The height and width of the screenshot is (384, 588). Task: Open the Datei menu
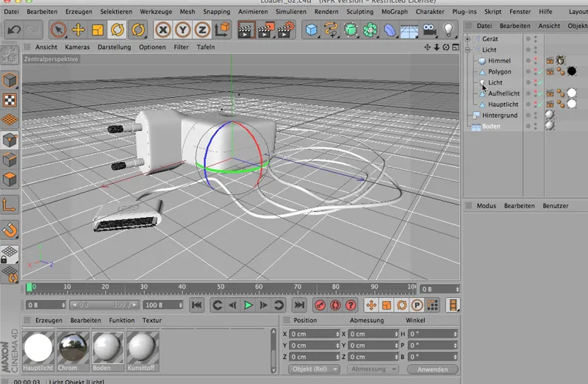[11, 12]
